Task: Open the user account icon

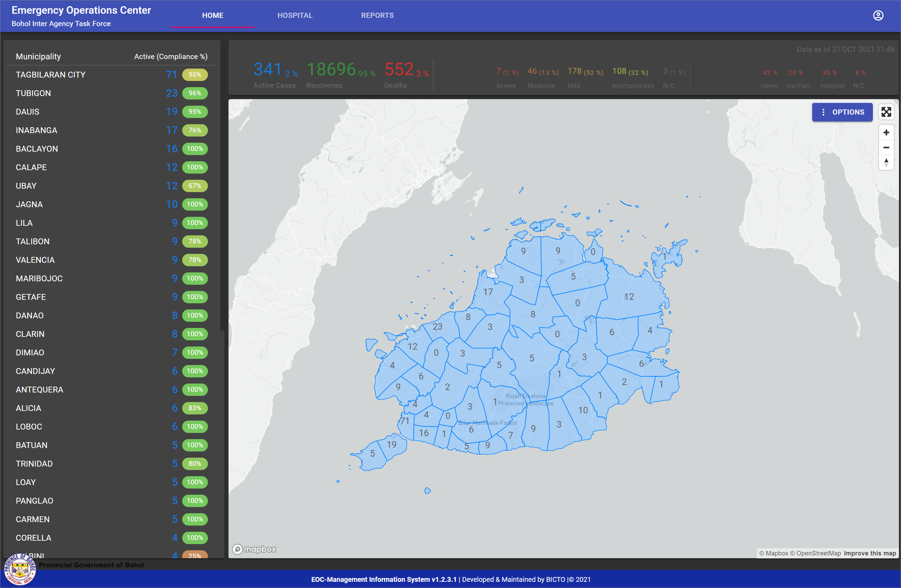Action: point(878,15)
